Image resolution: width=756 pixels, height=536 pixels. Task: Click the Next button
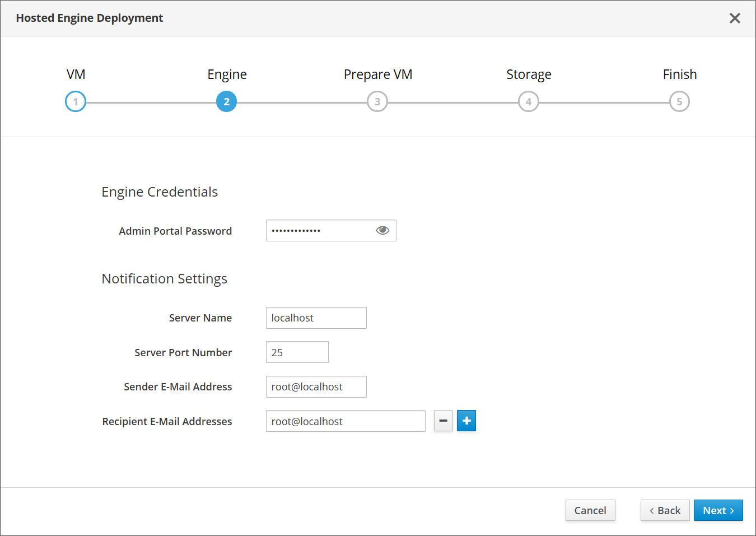tap(718, 510)
